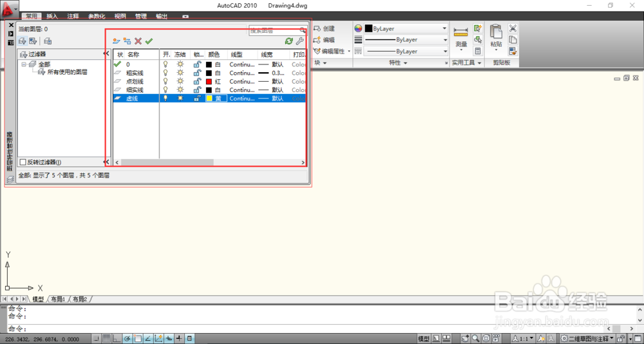Toggle lock icon for layer 0
This screenshot has width=644, height=344.
pyautogui.click(x=198, y=64)
